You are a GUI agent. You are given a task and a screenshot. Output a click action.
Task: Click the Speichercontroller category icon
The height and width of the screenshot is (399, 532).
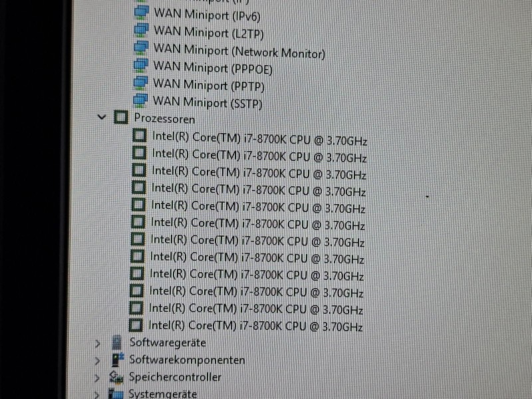pos(116,377)
